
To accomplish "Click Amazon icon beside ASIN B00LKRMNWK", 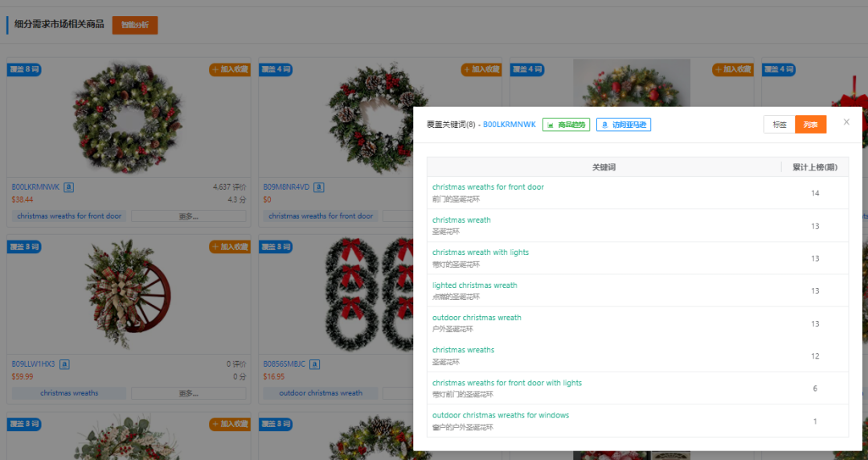I will pos(69,187).
